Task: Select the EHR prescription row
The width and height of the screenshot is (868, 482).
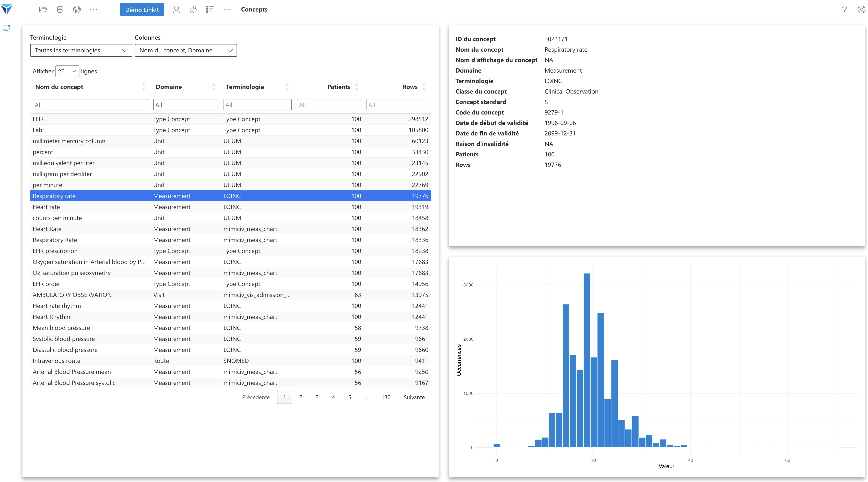Action: (230, 251)
